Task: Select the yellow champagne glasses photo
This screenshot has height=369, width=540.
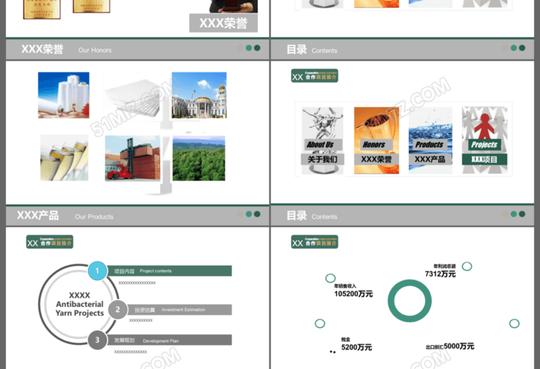Action: click(x=64, y=158)
